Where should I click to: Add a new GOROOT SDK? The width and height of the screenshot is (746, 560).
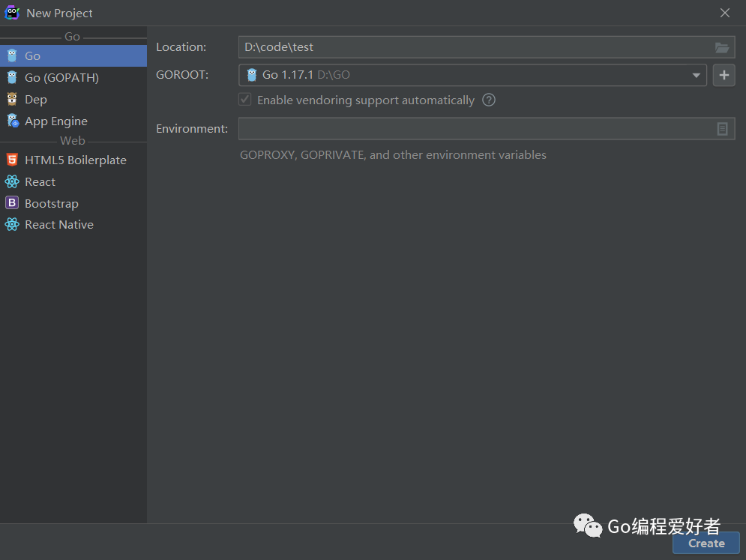pyautogui.click(x=724, y=75)
